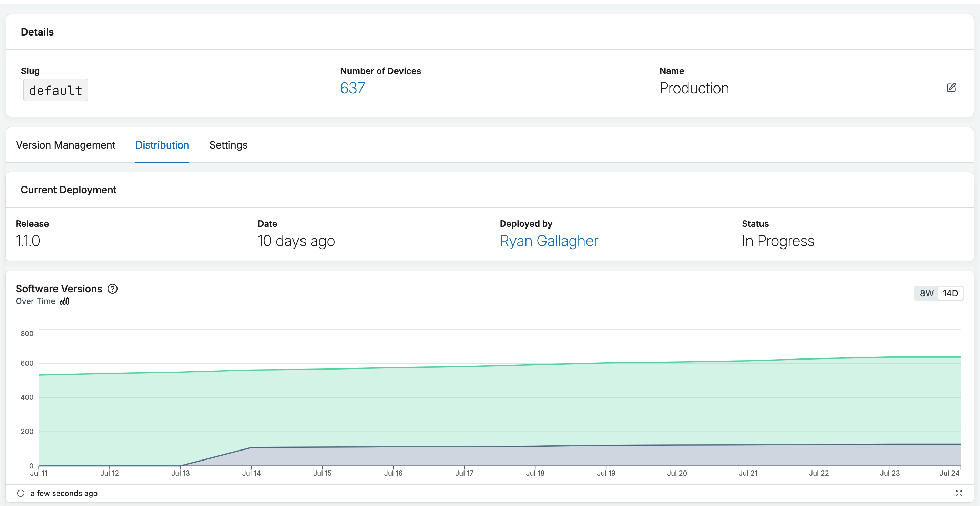Image resolution: width=980 pixels, height=506 pixels.
Task: Select the 14D time range toggle
Action: [950, 293]
